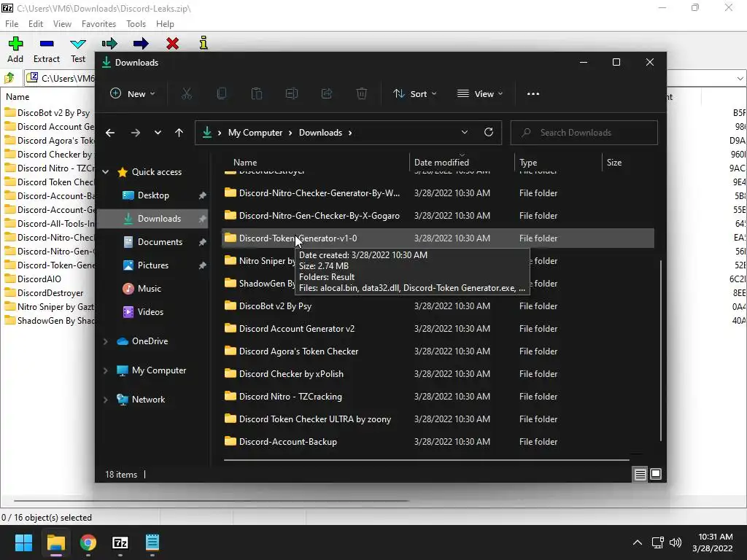Click the up-folder icon in 7-Zip address bar
The width and height of the screenshot is (747, 560).
(x=9, y=77)
